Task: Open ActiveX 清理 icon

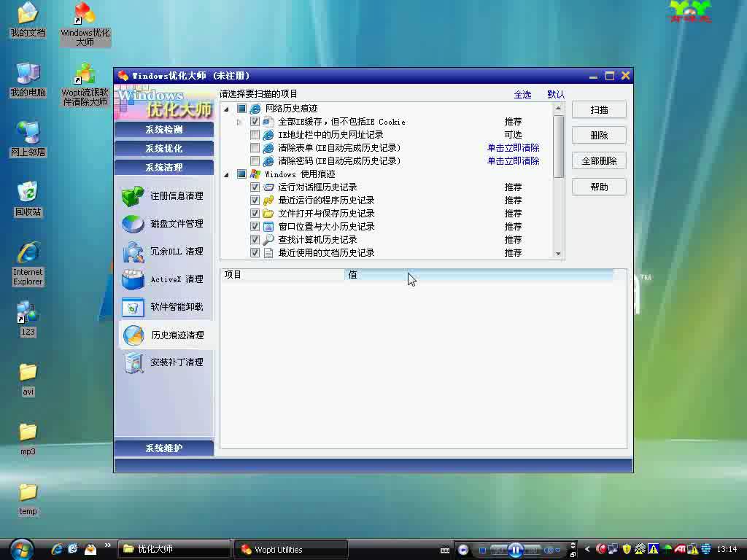Action: click(x=133, y=279)
